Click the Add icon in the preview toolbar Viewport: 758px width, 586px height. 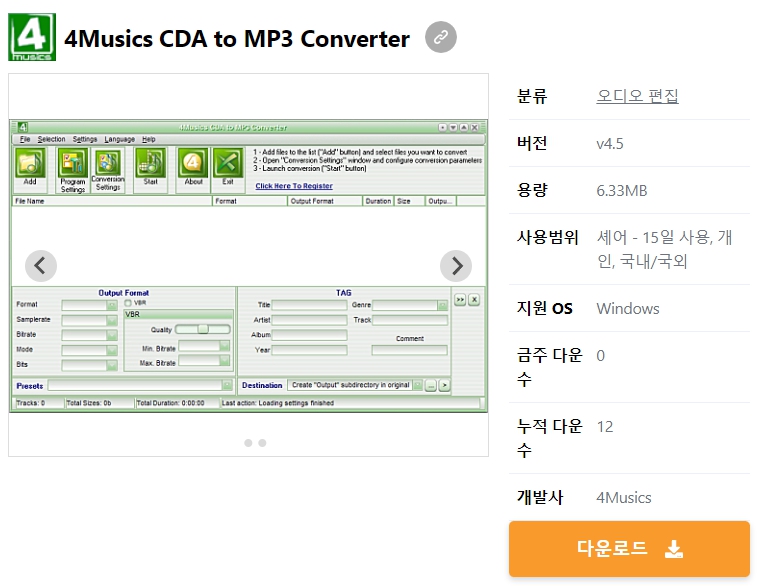[30, 163]
